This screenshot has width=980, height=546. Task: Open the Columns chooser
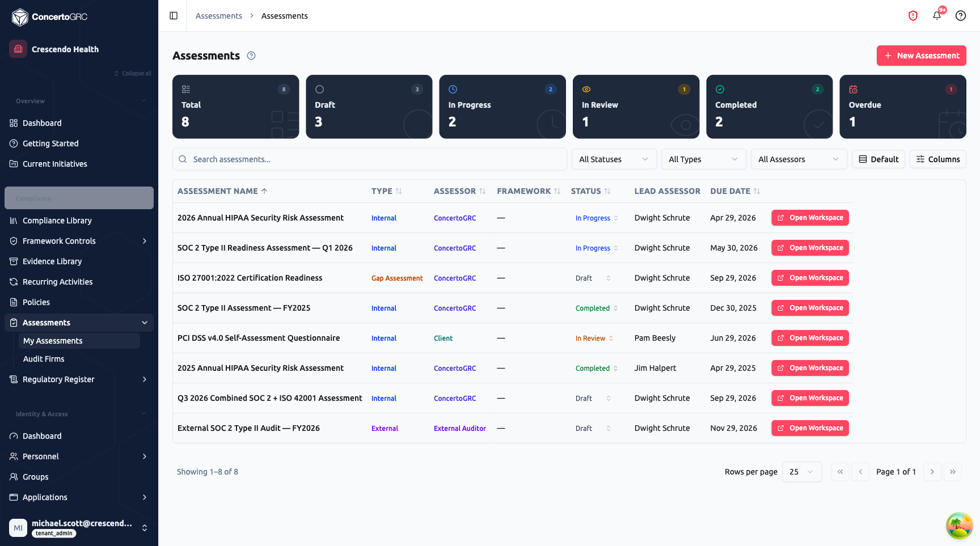(938, 159)
